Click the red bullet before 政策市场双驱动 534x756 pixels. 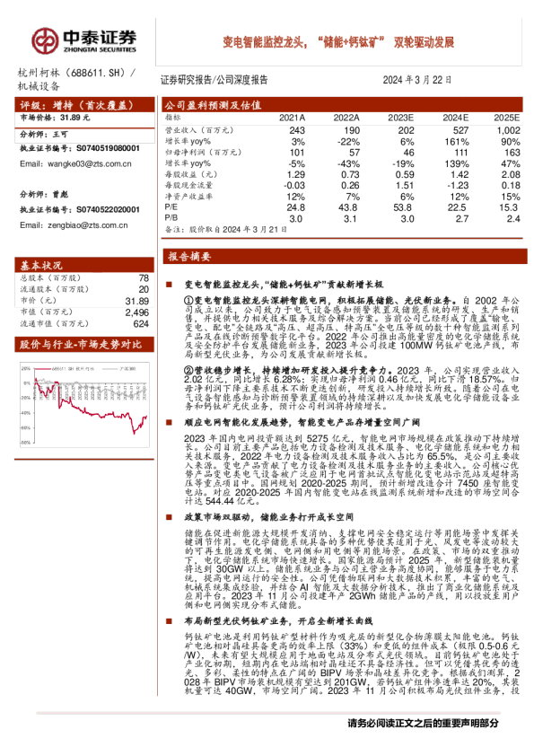click(169, 517)
